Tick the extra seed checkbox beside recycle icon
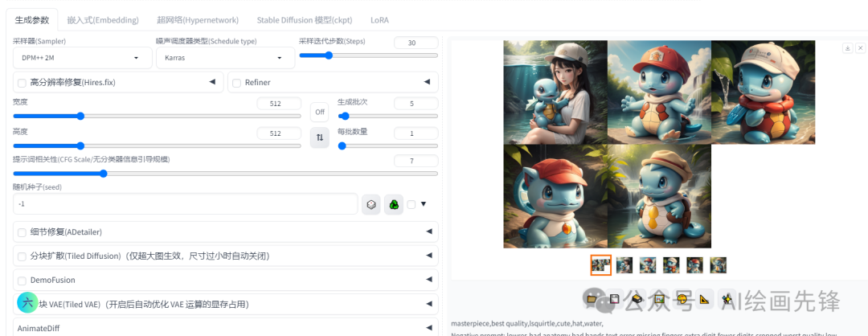Screen dimensions: 868x336 click(411, 204)
